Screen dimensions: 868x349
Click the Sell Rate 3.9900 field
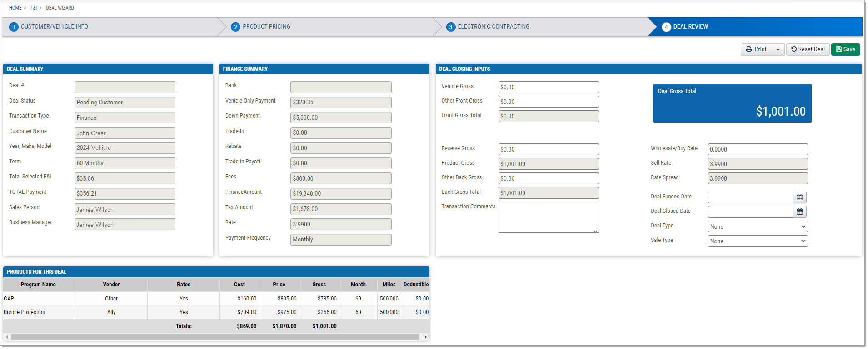[758, 164]
